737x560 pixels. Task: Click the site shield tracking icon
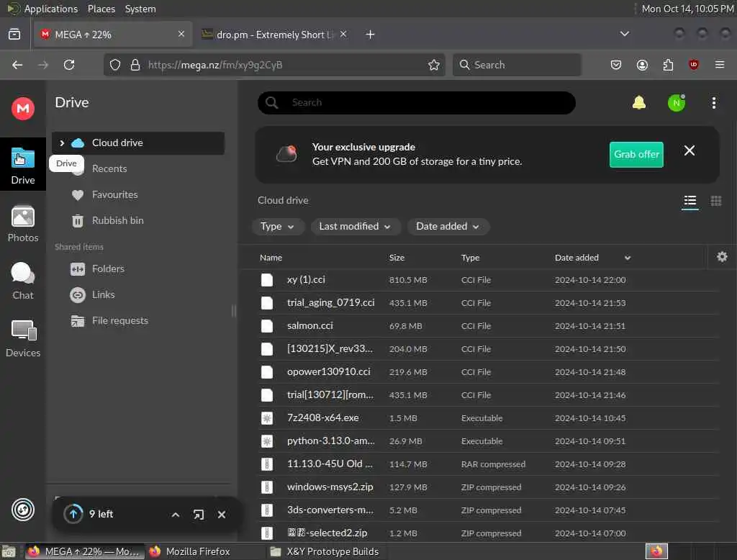[x=115, y=65]
